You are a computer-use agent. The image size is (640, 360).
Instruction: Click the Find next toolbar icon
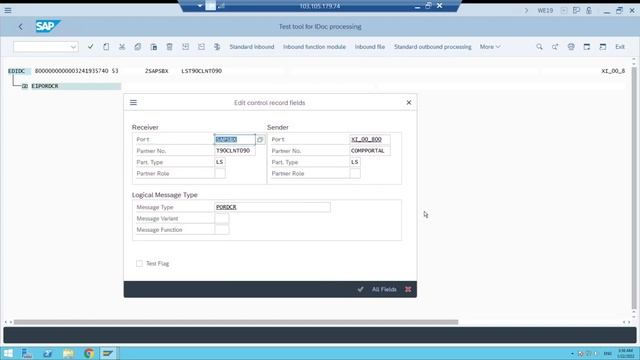click(x=555, y=47)
